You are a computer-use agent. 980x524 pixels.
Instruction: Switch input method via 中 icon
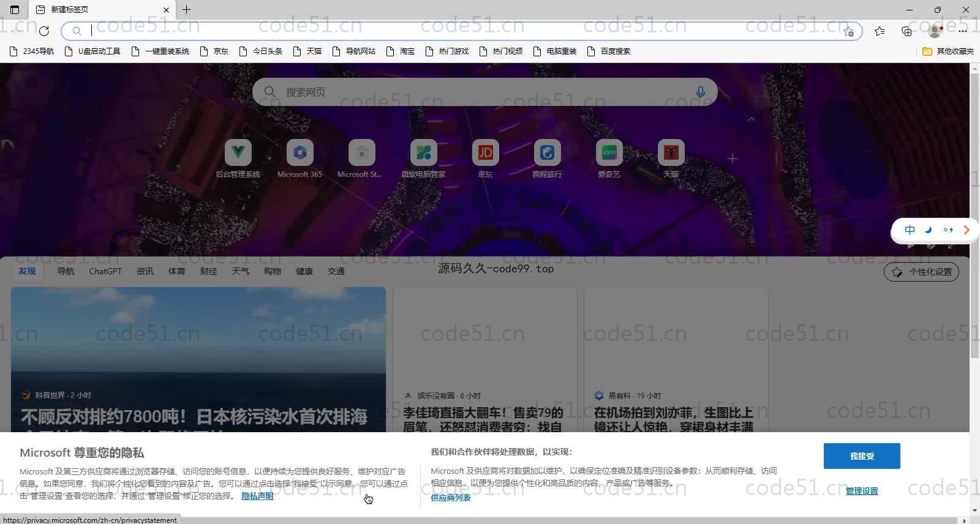910,230
